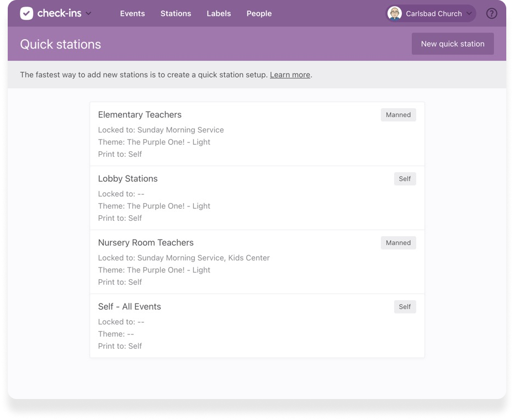Switch to the Labels tab
This screenshot has height=420, width=514.
[x=219, y=14]
